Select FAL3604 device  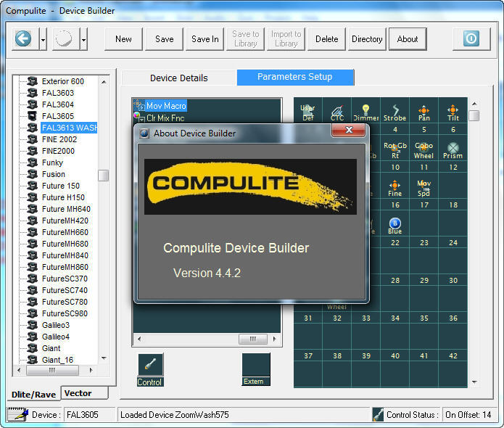[58, 104]
